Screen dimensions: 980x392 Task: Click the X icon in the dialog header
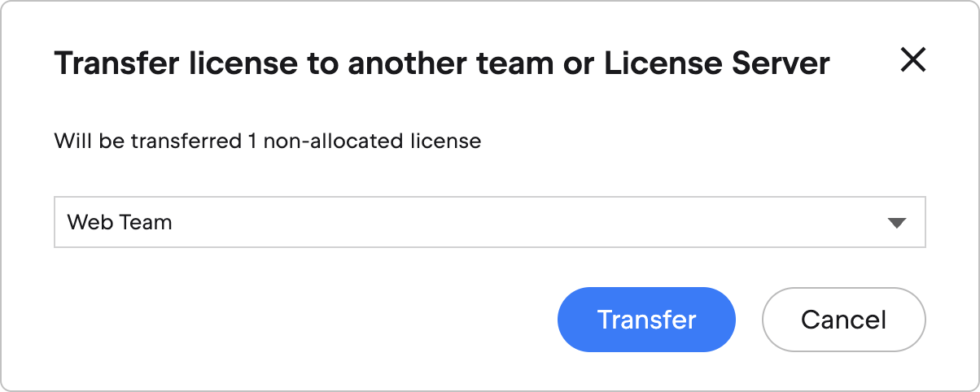click(x=912, y=59)
